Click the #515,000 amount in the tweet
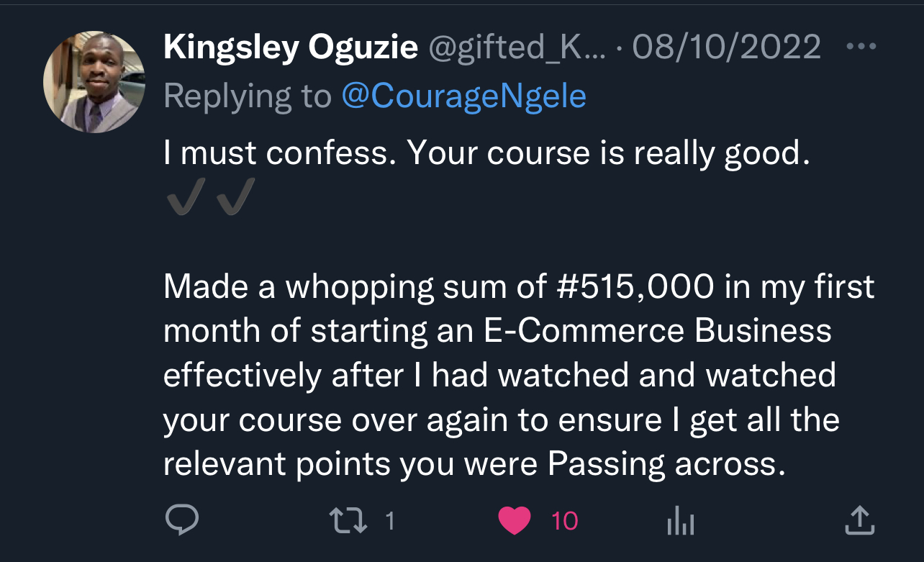The width and height of the screenshot is (924, 562). (635, 287)
